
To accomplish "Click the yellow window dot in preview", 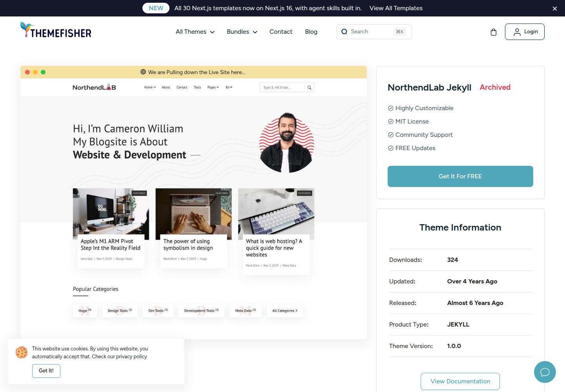I will tap(35, 72).
